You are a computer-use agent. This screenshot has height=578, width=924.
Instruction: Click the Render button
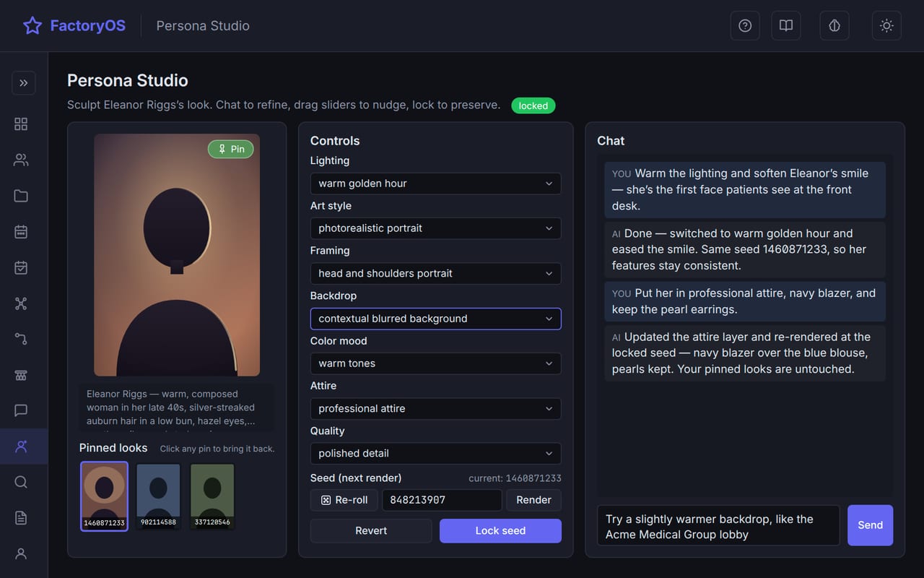coord(533,500)
